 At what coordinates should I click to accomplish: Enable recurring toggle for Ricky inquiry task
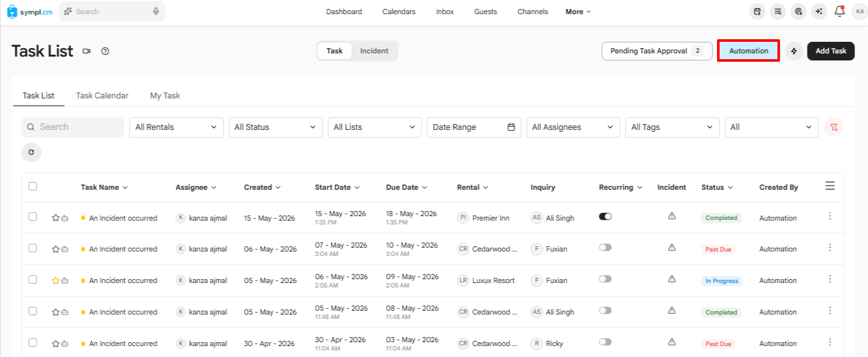click(x=605, y=342)
